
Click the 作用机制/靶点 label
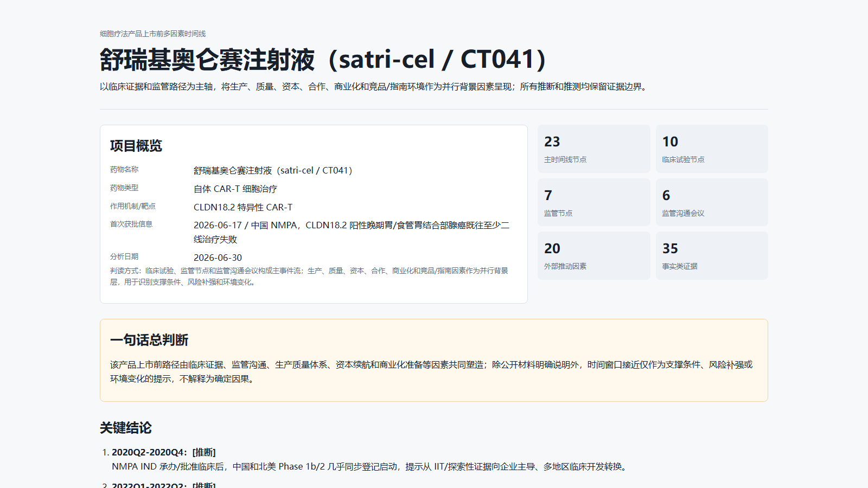[133, 207]
